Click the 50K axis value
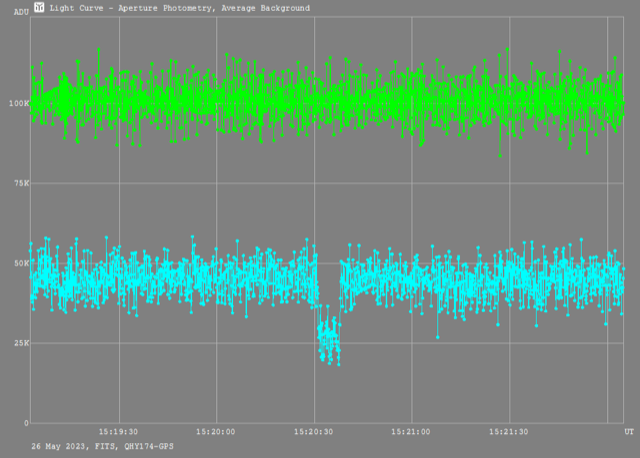This screenshot has height=458, width=640. (22, 263)
